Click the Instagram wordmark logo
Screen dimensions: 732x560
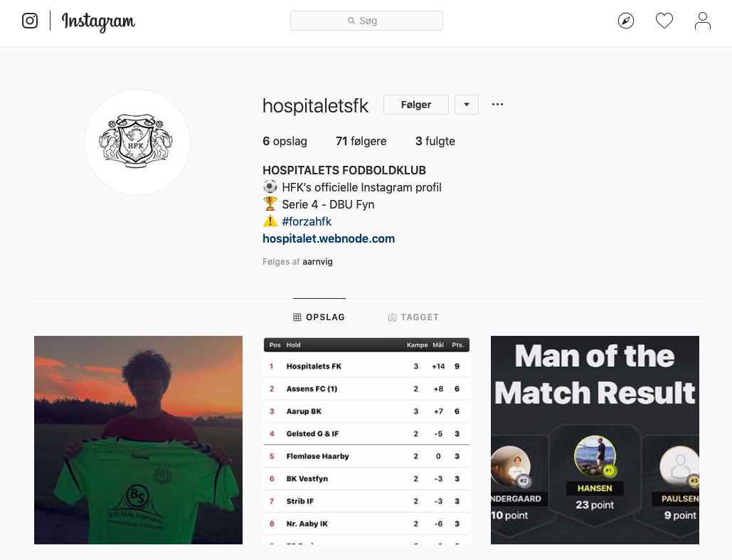tap(98, 21)
